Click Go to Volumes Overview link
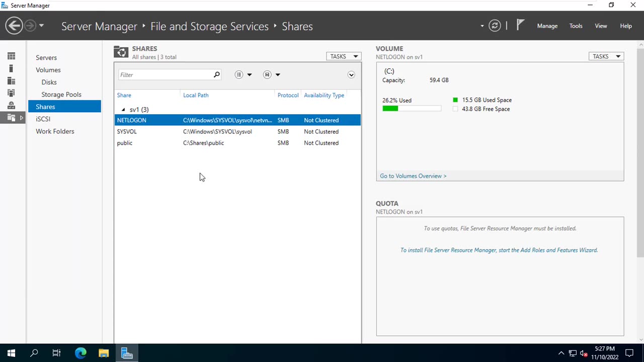Image resolution: width=644 pixels, height=362 pixels. [413, 176]
